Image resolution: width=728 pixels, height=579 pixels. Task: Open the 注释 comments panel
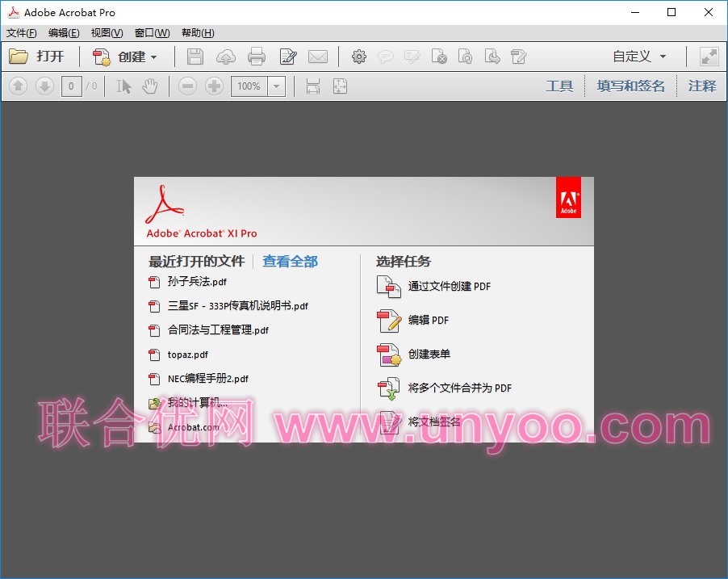(702, 86)
